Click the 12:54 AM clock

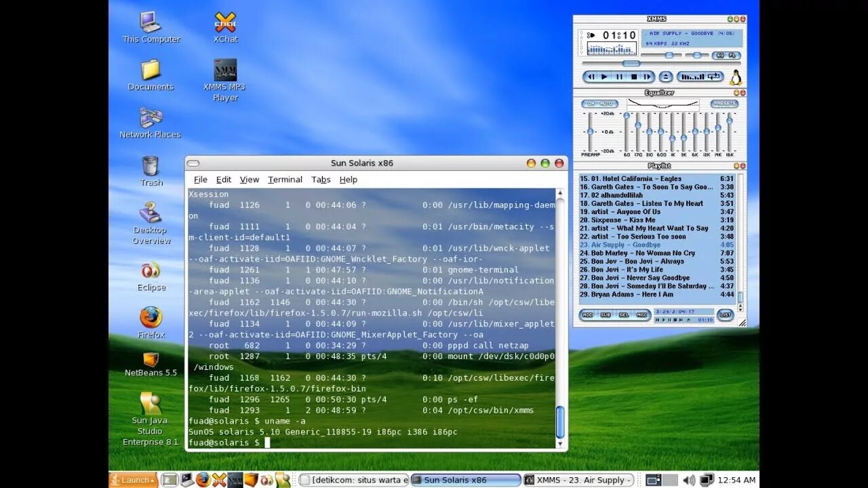[x=737, y=480]
